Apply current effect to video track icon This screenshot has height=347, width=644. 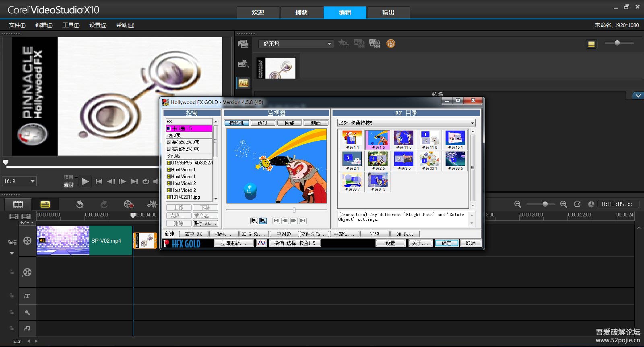[x=359, y=44]
